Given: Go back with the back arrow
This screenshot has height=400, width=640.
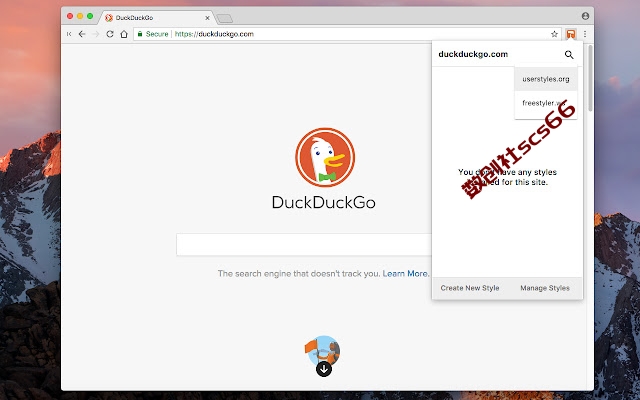Looking at the screenshot, I should point(82,34).
